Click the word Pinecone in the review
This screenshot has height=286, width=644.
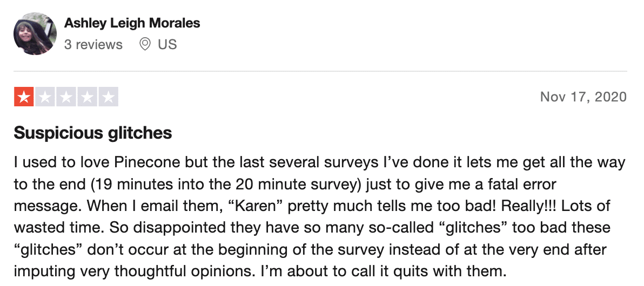pos(147,162)
